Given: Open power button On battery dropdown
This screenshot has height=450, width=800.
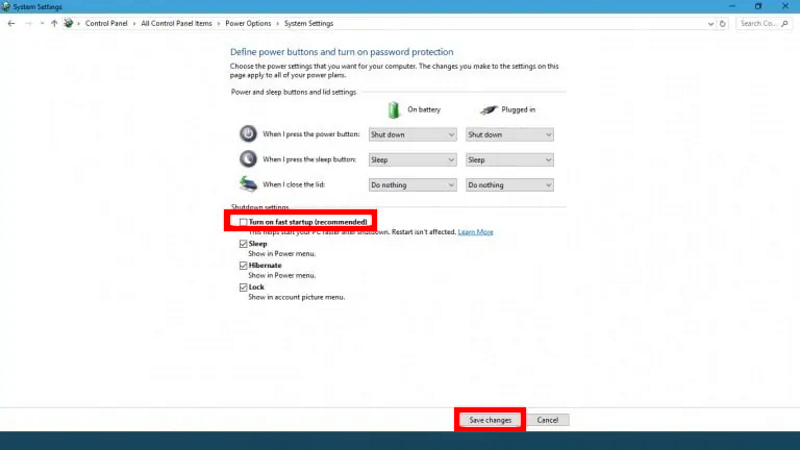Looking at the screenshot, I should coord(412,134).
